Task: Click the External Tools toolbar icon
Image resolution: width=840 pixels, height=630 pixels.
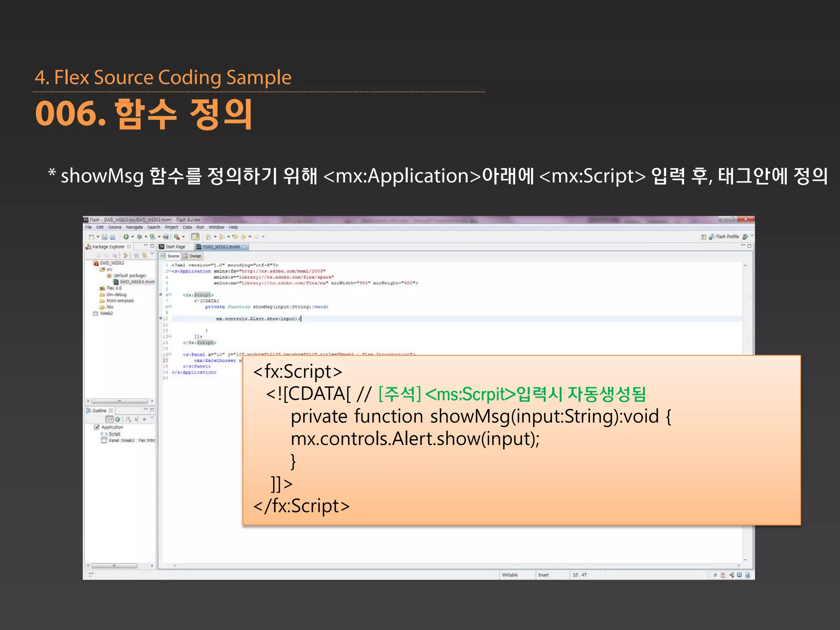Action: (177, 237)
